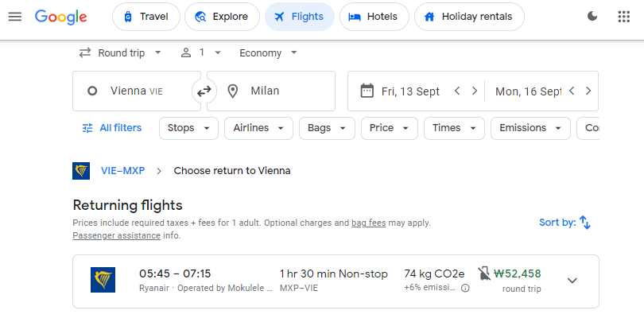Switch to the Hotels tab

pyautogui.click(x=374, y=17)
